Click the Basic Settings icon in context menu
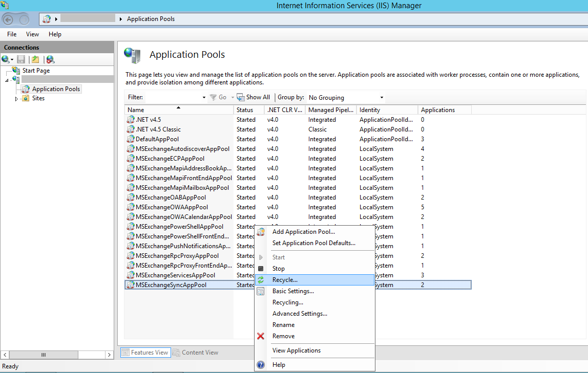This screenshot has width=588, height=373. point(261,291)
